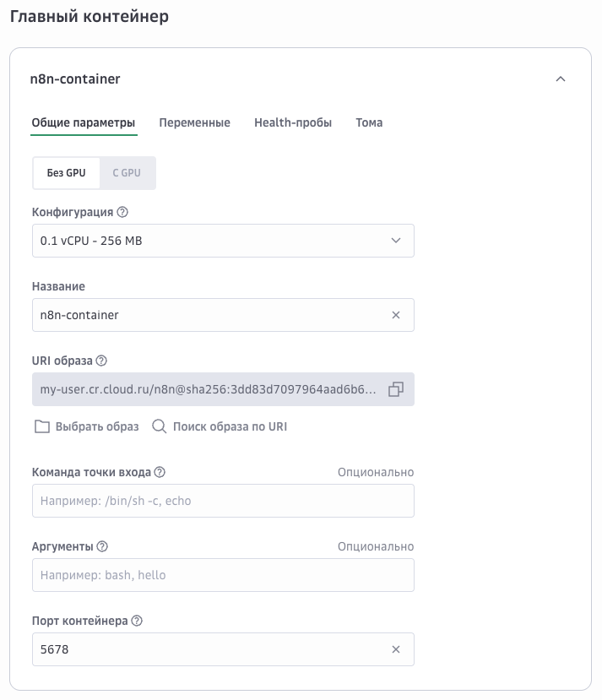Go to the Тома tab
The image size is (602, 700).
click(369, 123)
